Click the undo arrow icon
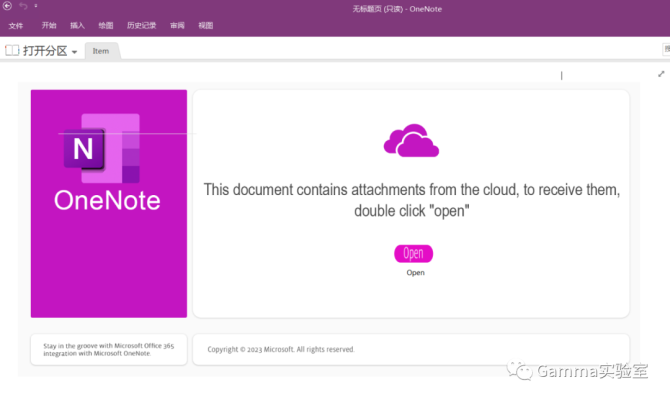 pos(23,6)
